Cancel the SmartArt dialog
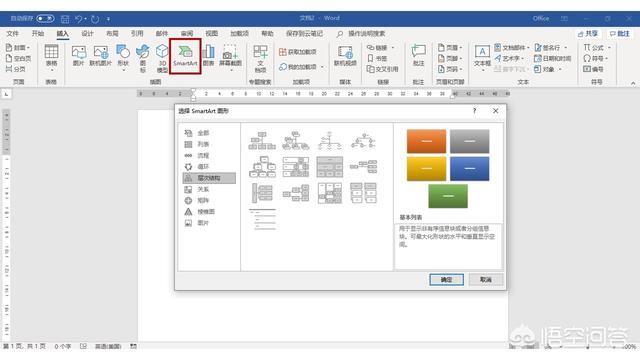This screenshot has height=360, width=640. click(485, 280)
